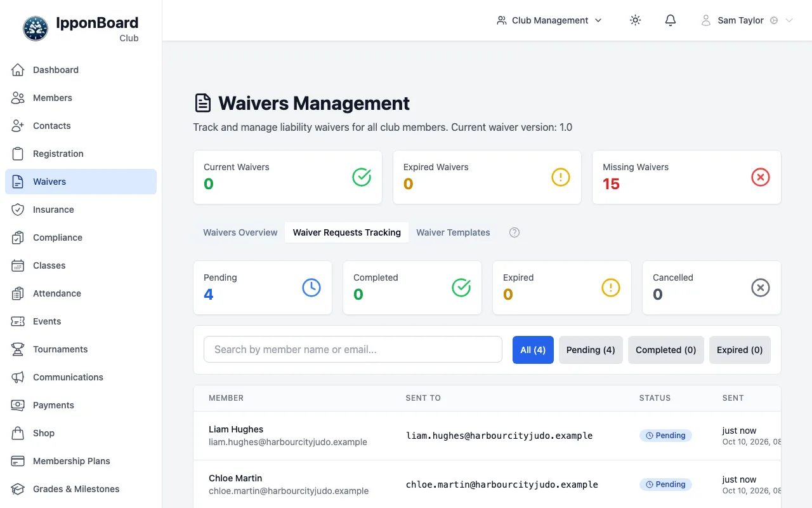Click the SENT TO column header
Viewport: 812px width, 508px height.
click(423, 398)
